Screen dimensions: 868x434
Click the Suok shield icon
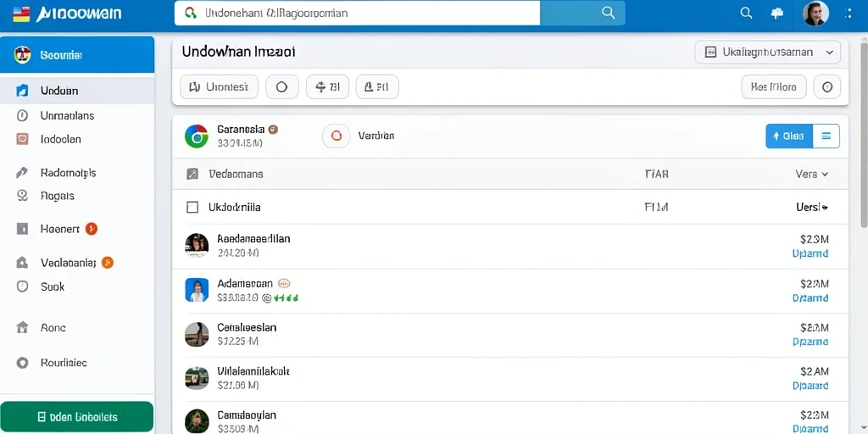(22, 287)
